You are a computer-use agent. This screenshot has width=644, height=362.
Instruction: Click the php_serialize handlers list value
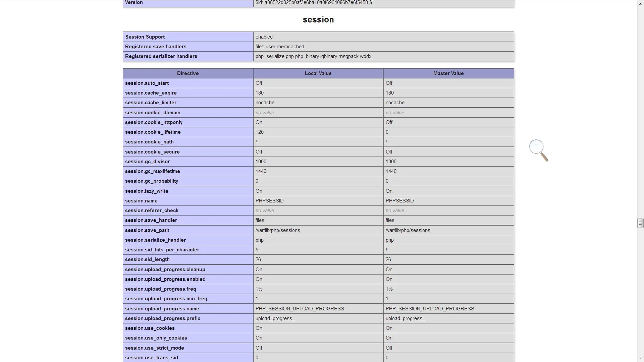[313, 56]
